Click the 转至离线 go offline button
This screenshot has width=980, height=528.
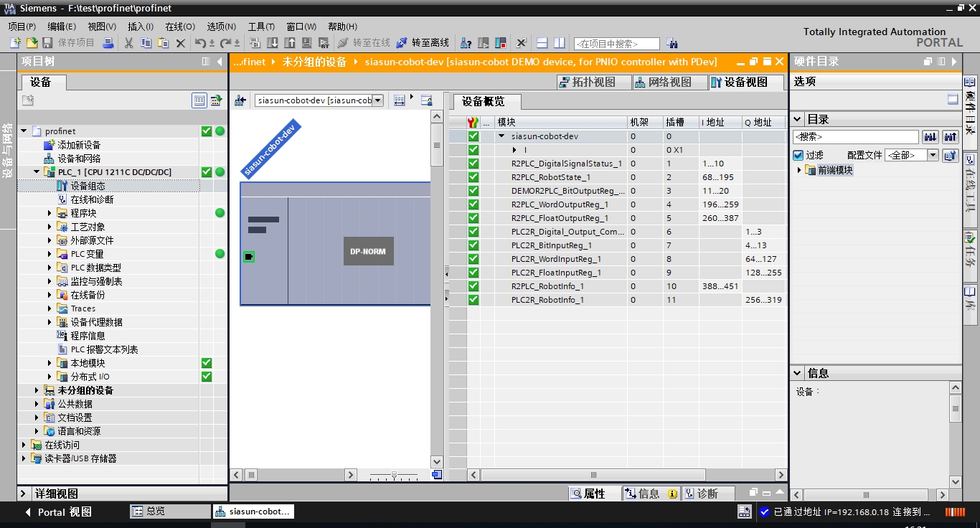point(422,43)
